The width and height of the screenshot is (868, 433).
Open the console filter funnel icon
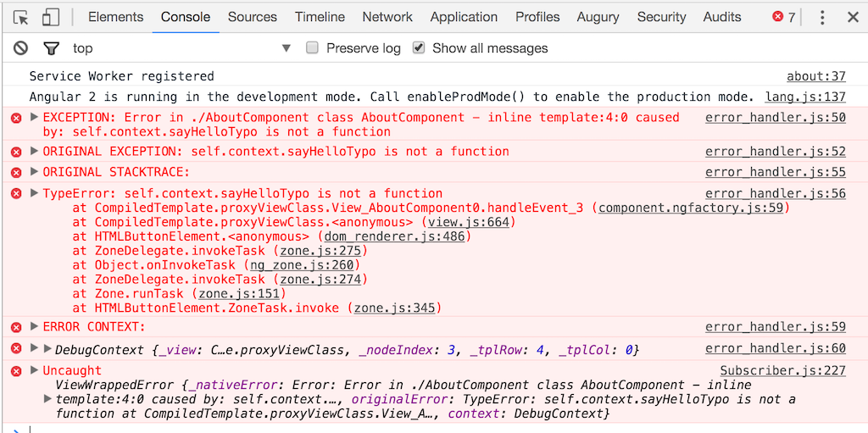[x=51, y=49]
